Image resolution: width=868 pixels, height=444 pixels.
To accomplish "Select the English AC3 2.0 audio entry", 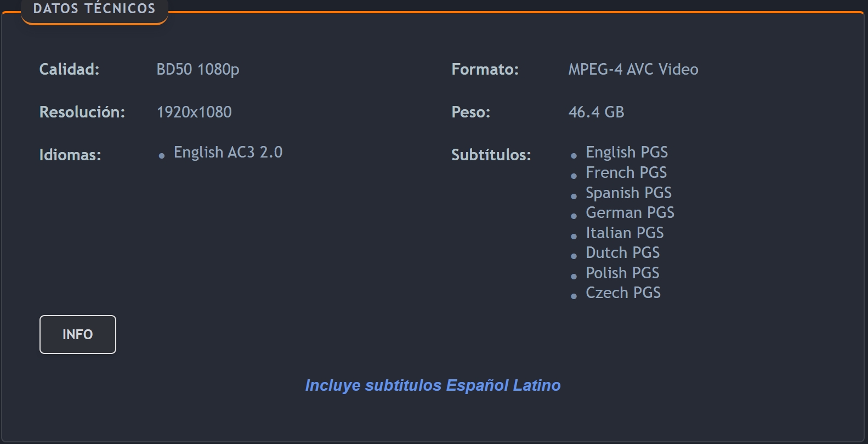I will [x=228, y=152].
